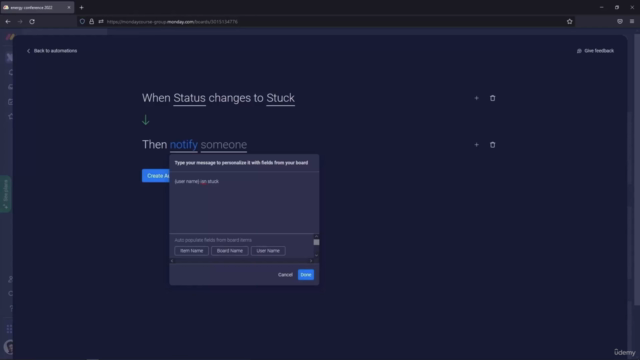
Task: Click the 'See plans' side button
Action: (6, 193)
